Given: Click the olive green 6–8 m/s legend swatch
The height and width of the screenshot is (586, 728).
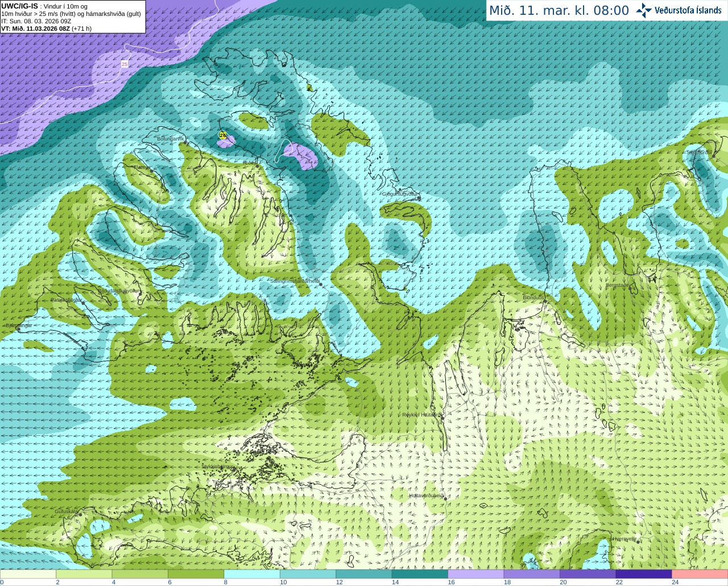Looking at the screenshot, I should point(196,574).
